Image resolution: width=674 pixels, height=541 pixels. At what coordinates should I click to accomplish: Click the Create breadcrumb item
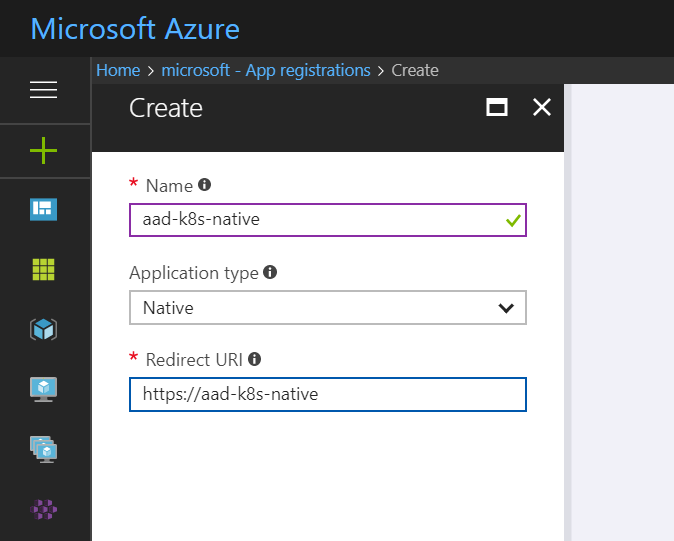(415, 70)
